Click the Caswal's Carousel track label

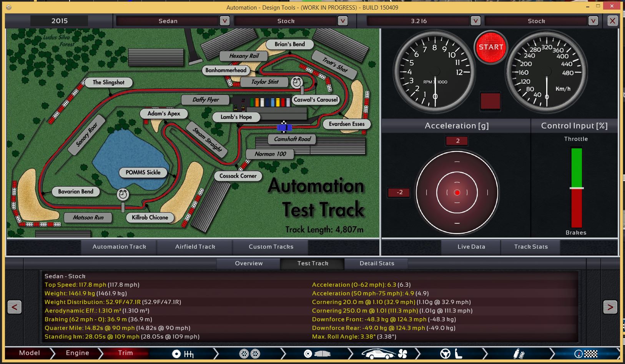[316, 100]
